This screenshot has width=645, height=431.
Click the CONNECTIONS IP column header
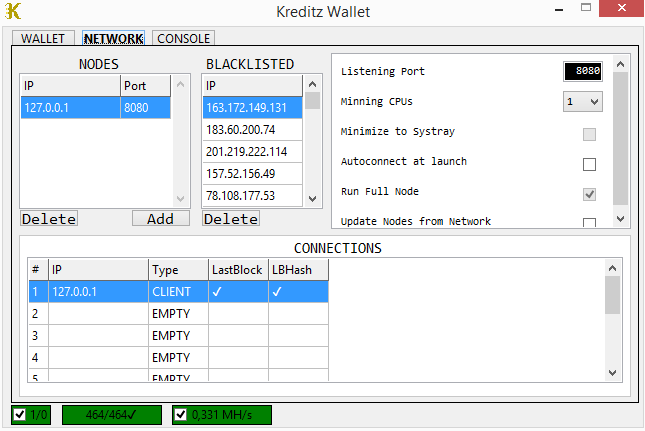pyautogui.click(x=98, y=270)
